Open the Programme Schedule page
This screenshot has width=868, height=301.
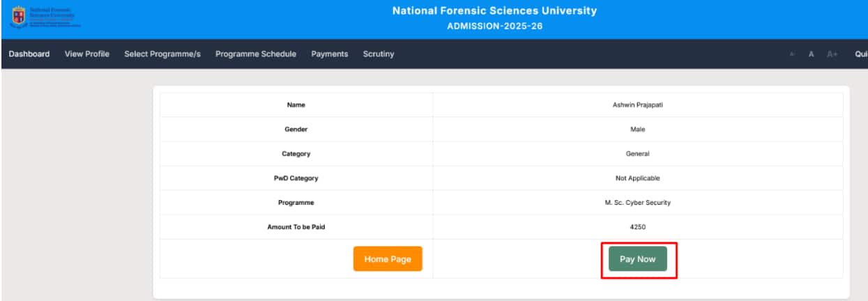[256, 54]
